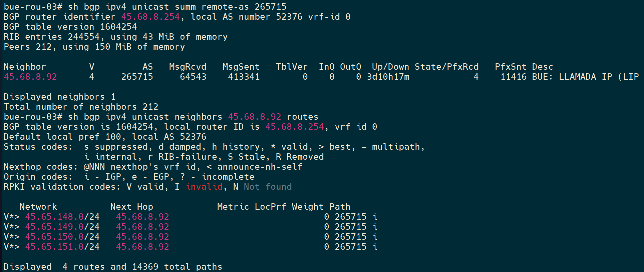This screenshot has width=644, height=272.
Task: Click the network prefix 45.65.148.0/24
Action: 62,217
